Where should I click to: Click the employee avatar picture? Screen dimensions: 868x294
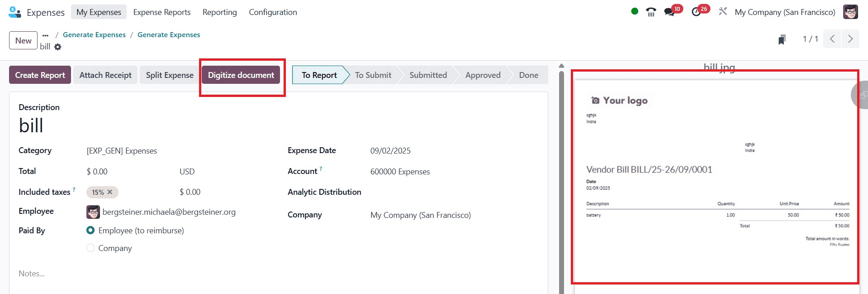93,212
